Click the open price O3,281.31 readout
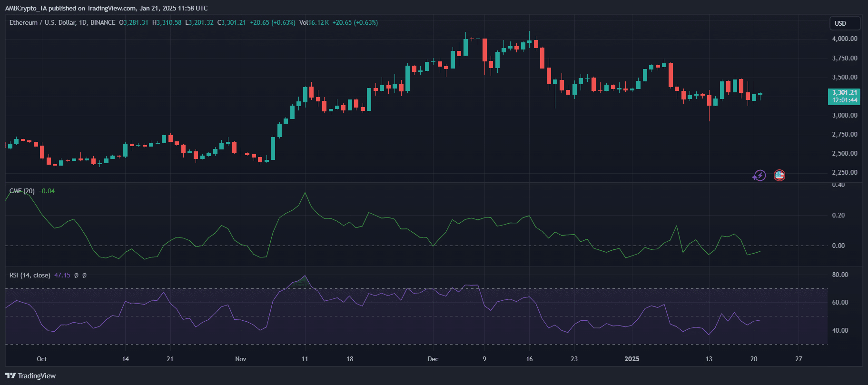The width and height of the screenshot is (868, 385). (x=134, y=22)
